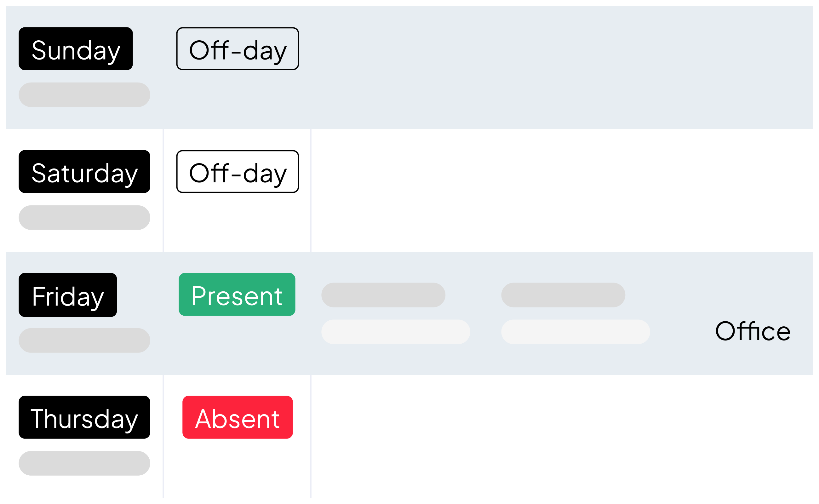819x504 pixels.
Task: Click the red Absent status for Thursday
Action: click(x=237, y=417)
